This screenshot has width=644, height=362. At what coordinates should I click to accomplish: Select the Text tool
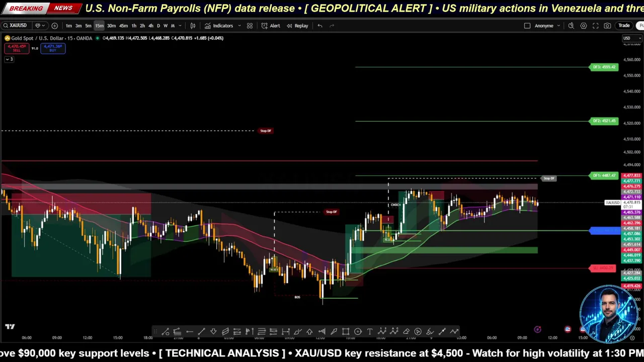tap(369, 332)
